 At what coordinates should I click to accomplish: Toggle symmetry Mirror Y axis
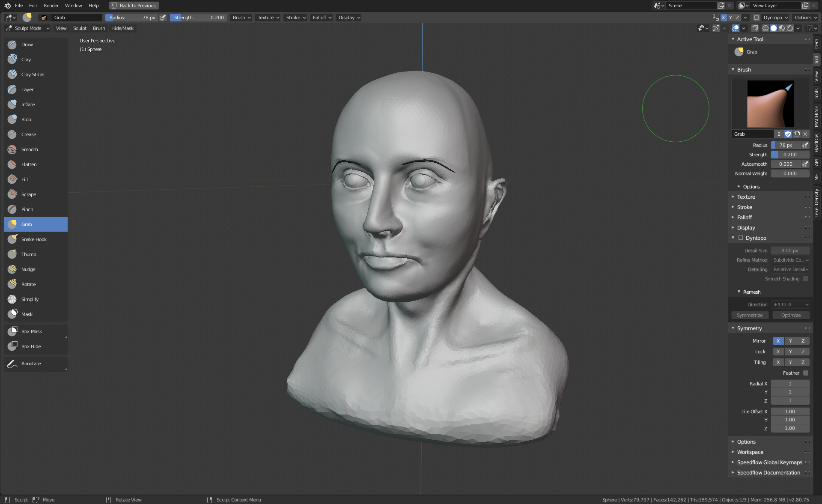790,341
